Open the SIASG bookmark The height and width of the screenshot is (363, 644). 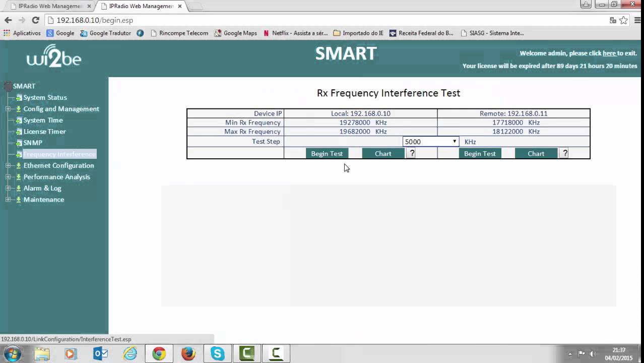coord(492,33)
